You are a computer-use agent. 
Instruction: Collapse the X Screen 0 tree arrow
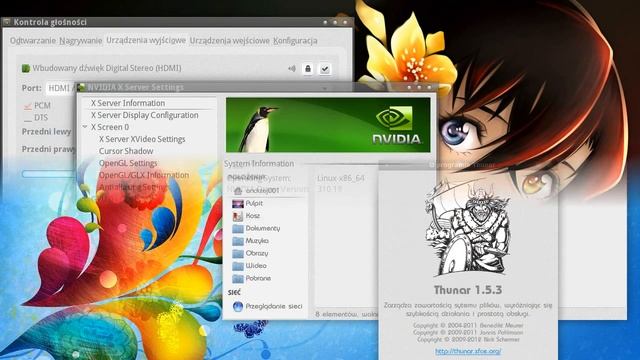[x=85, y=127]
